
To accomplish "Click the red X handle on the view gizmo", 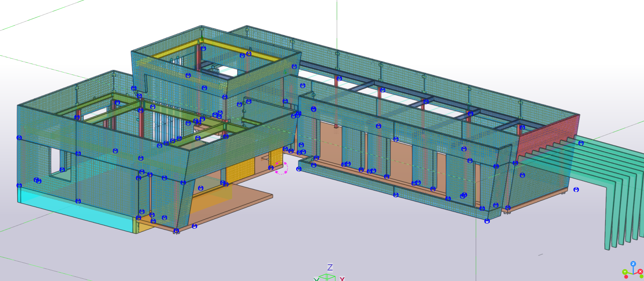I will coord(640,272).
